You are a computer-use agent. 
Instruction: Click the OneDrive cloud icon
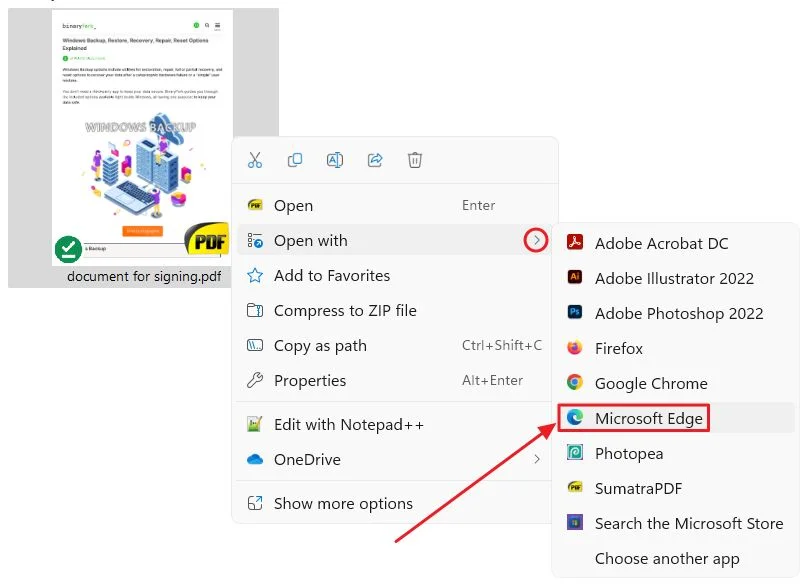click(255, 459)
